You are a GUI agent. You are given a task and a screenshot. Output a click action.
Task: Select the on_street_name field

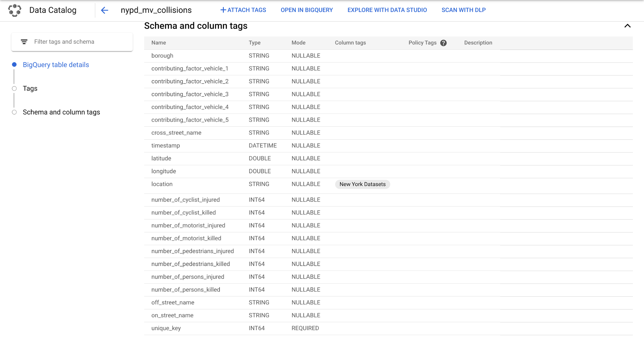tap(172, 316)
